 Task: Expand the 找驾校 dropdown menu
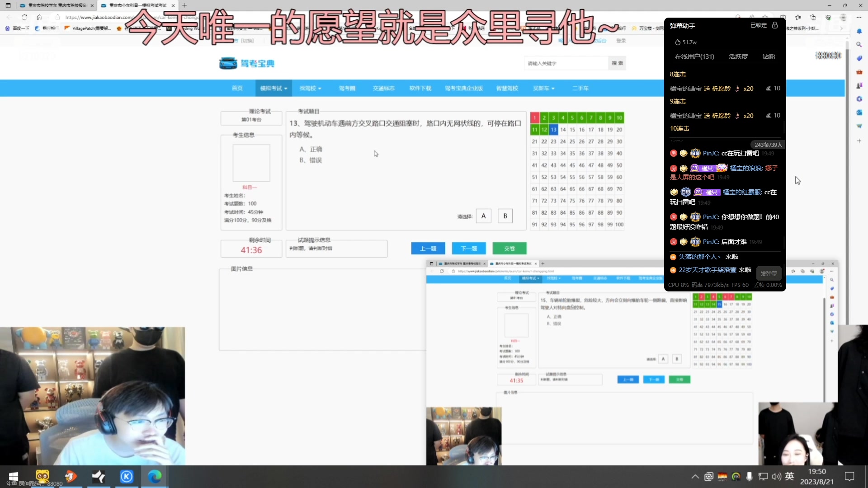click(310, 88)
